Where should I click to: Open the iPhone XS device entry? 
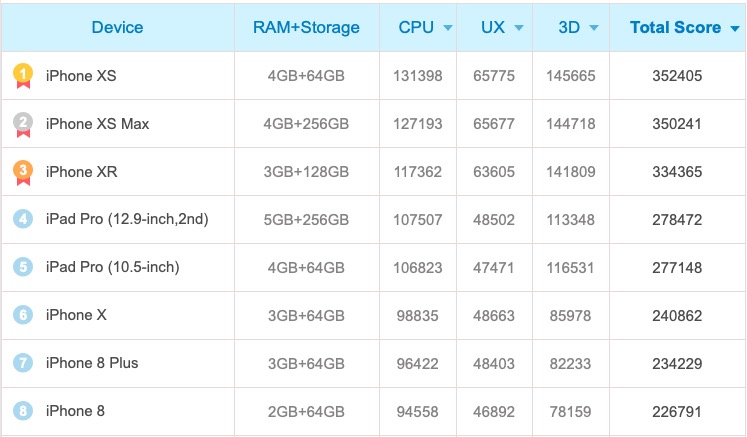[81, 76]
